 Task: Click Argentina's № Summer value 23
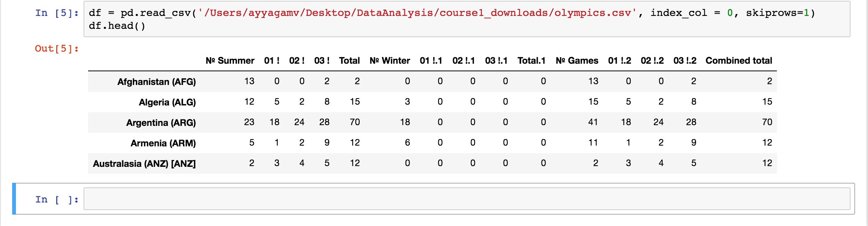pyautogui.click(x=249, y=122)
